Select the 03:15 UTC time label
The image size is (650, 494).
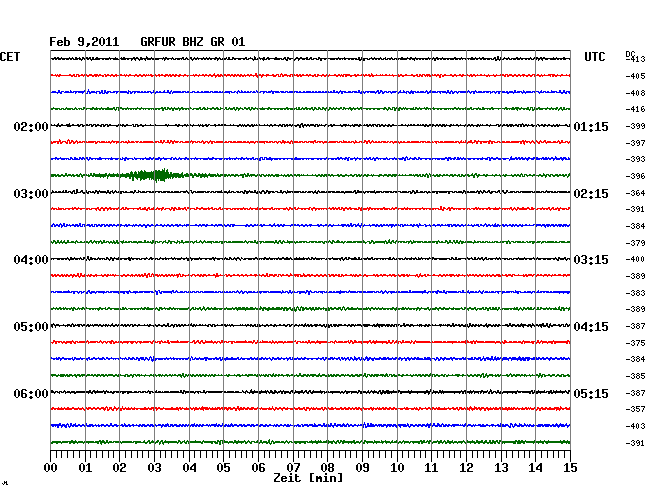tap(591, 260)
